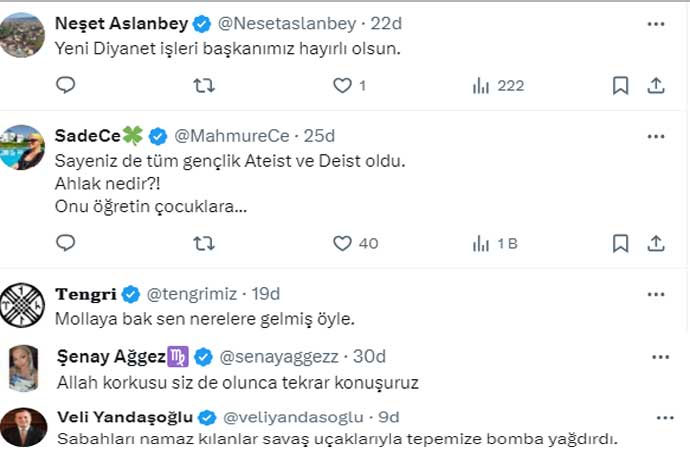Image resolution: width=690 pixels, height=450 pixels.
Task: View analytics showing 222 views
Action: (481, 86)
